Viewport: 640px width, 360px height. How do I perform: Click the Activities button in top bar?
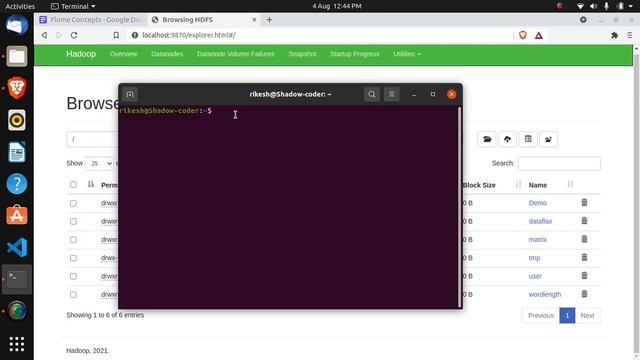click(20, 6)
